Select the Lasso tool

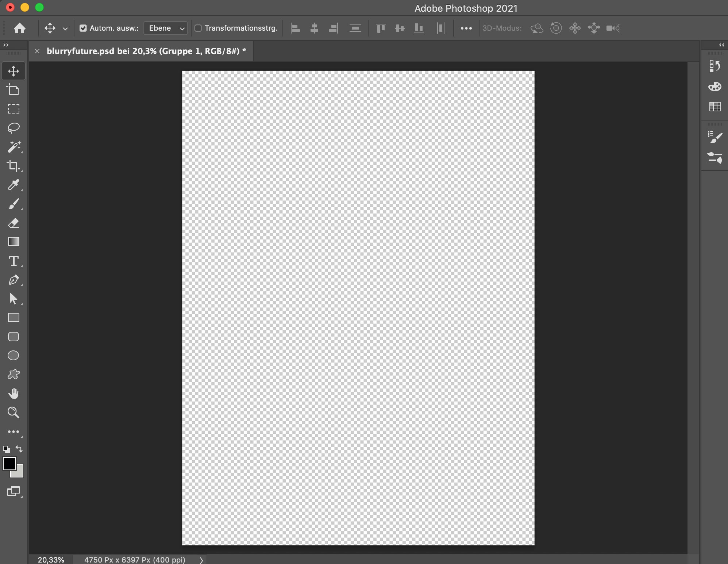click(x=14, y=128)
